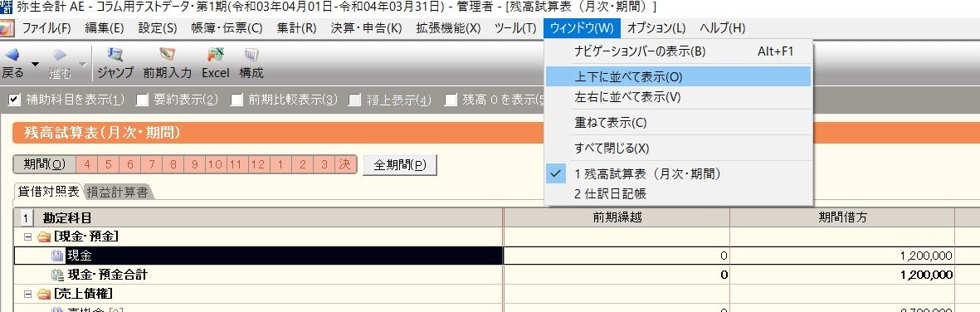
Task: Select month 9 in period bar
Action: point(194,164)
